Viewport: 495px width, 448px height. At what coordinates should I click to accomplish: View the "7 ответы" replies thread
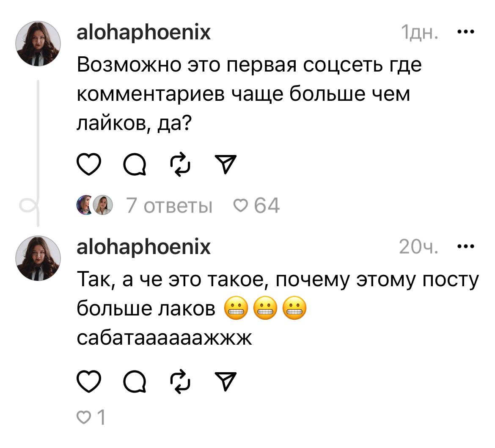tap(169, 205)
